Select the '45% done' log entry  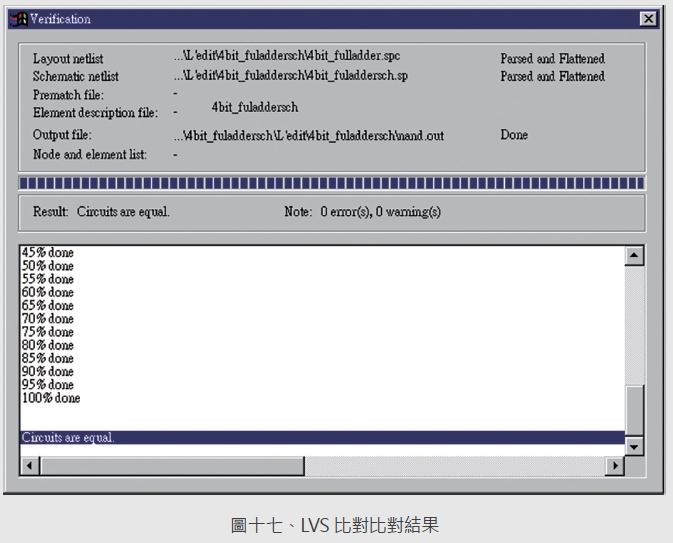coord(48,253)
